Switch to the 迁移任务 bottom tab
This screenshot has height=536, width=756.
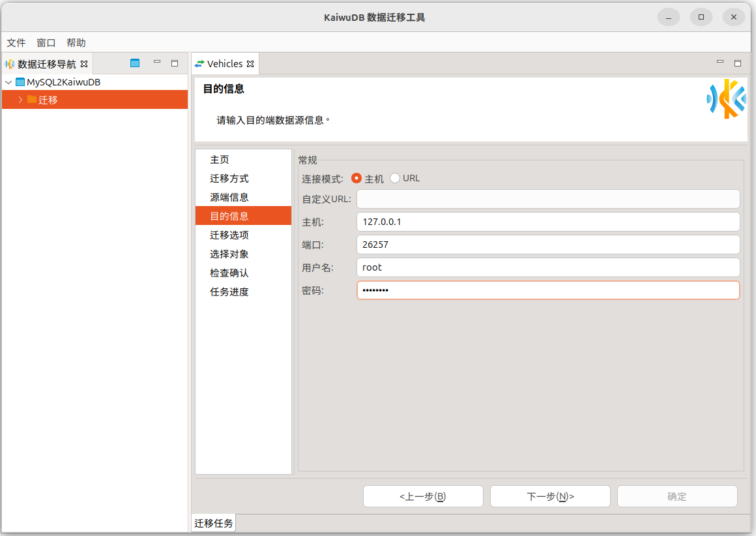tap(213, 523)
